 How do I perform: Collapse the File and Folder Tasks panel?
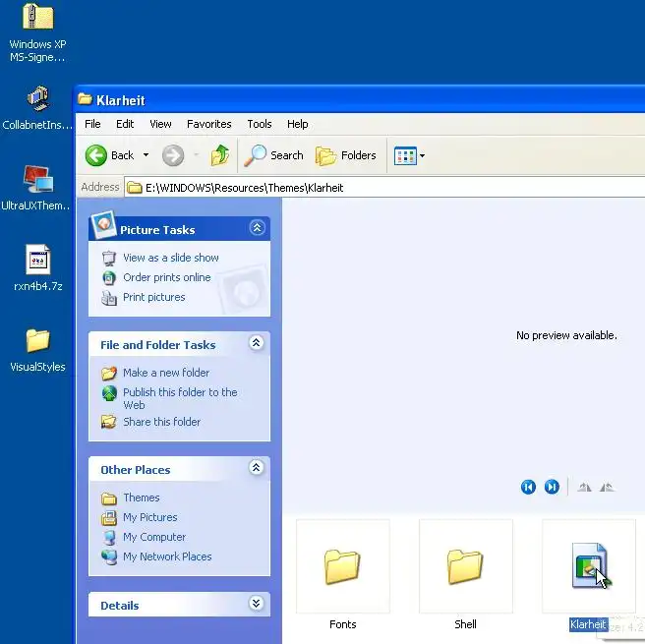[x=257, y=342]
